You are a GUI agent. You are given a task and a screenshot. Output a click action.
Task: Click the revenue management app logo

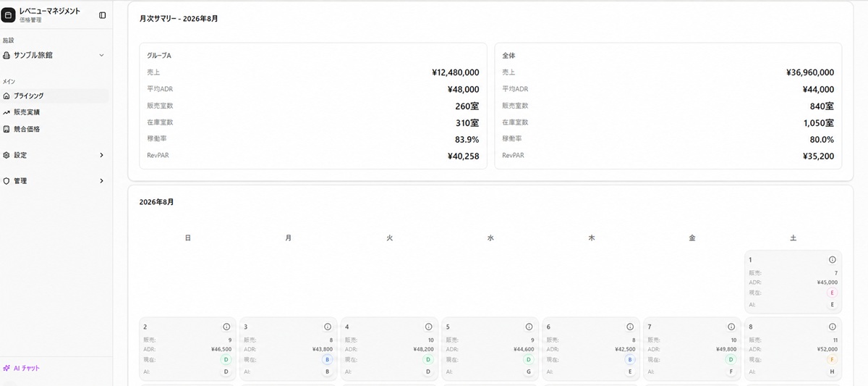[9, 15]
